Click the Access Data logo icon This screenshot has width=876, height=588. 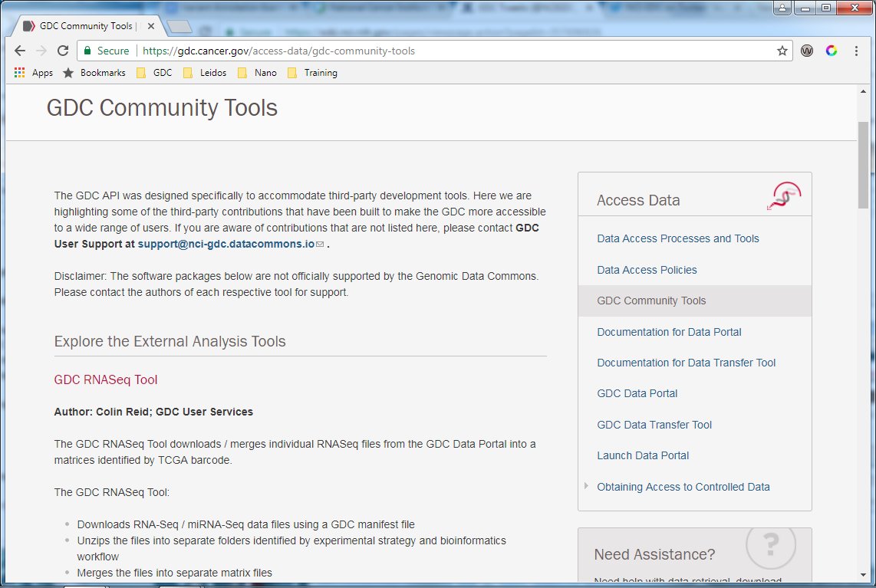[785, 196]
